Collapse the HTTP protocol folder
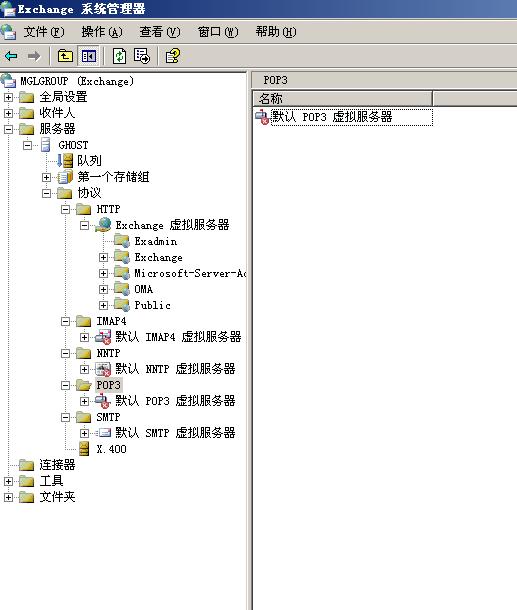This screenshot has height=610, width=517. pyautogui.click(x=65, y=209)
